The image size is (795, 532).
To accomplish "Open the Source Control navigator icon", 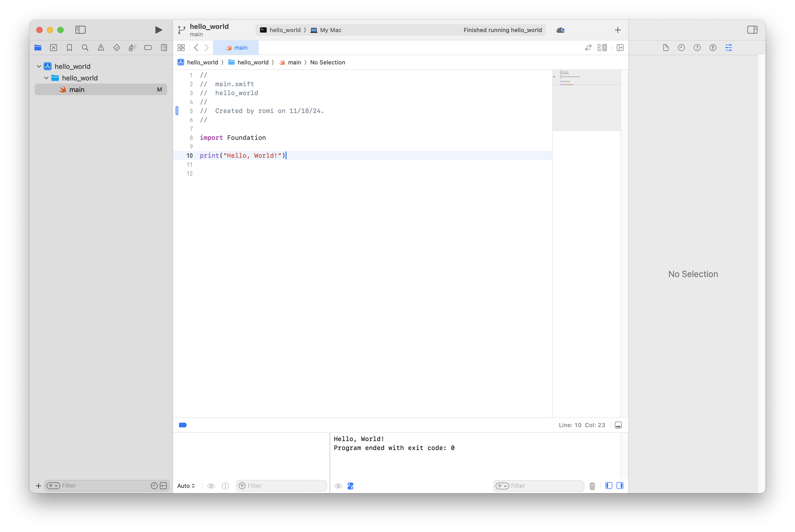I will point(54,48).
